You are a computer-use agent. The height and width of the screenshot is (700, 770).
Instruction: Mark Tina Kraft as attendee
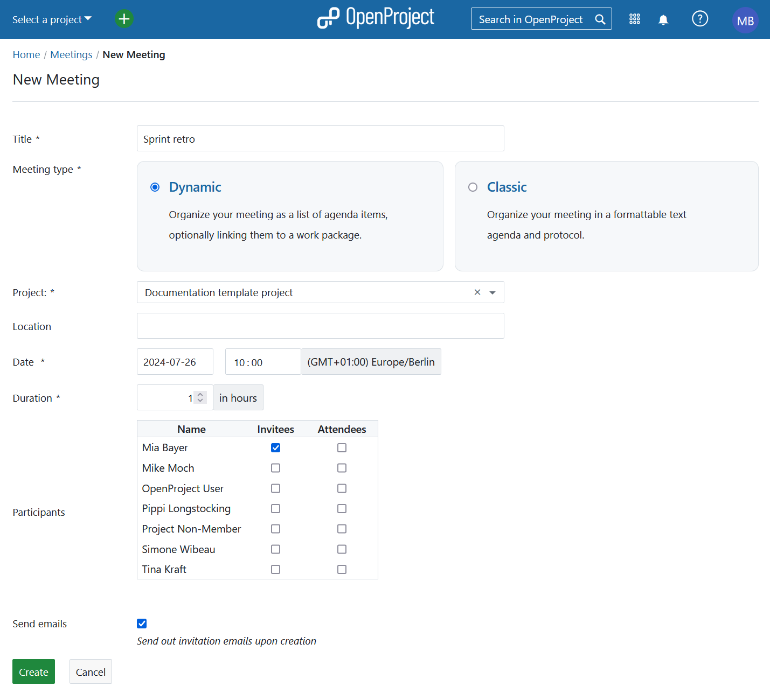click(342, 569)
